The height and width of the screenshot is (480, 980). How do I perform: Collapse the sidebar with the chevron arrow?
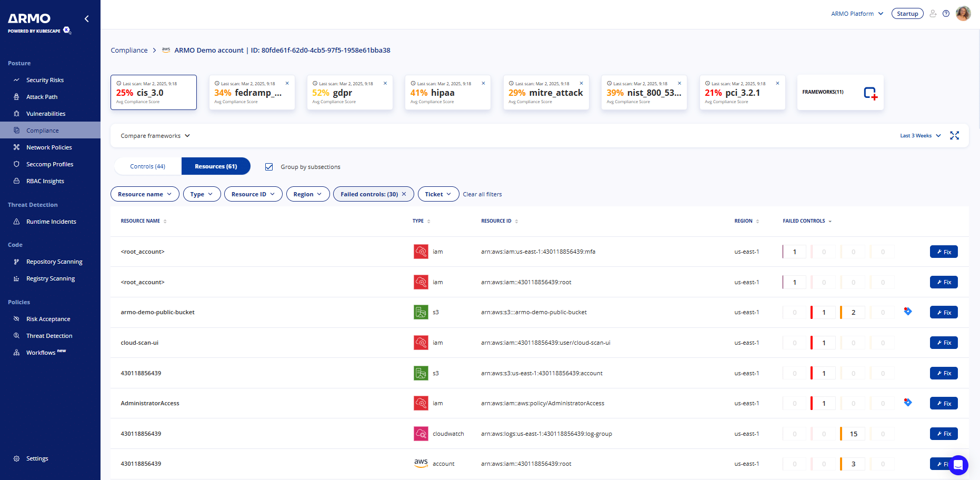(x=87, y=19)
